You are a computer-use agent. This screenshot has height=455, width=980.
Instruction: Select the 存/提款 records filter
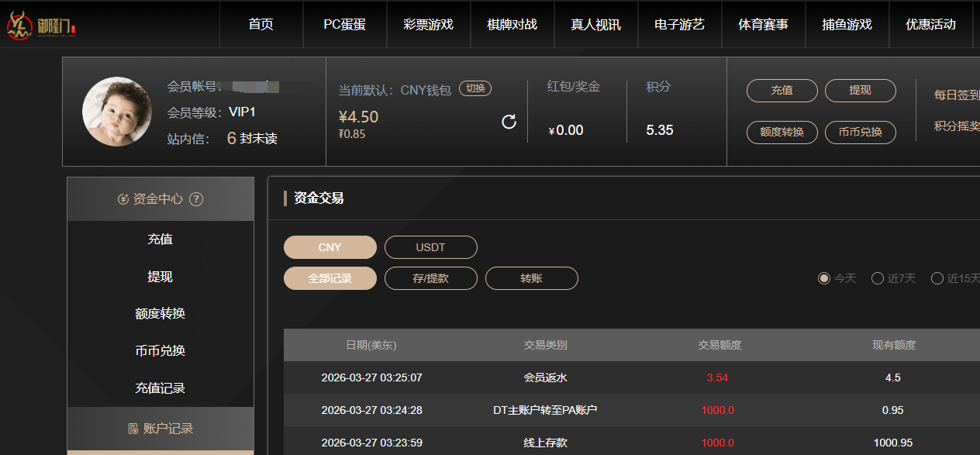click(x=430, y=278)
